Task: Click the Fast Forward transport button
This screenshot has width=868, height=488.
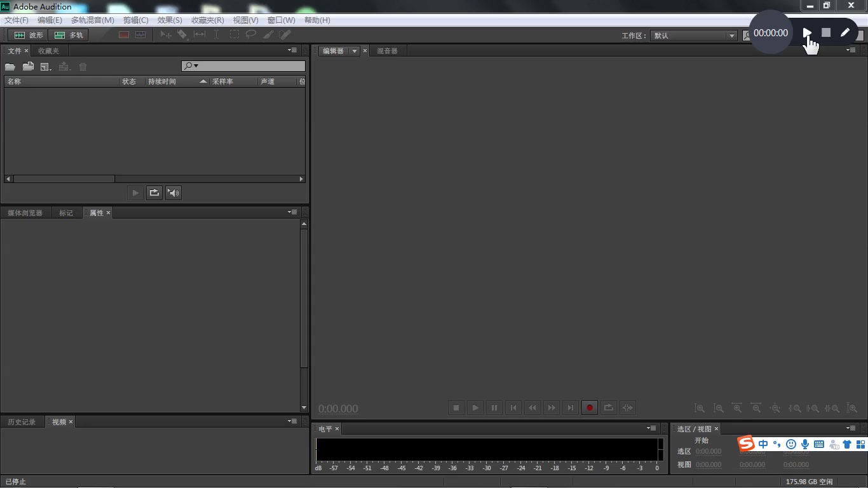Action: coord(552,408)
